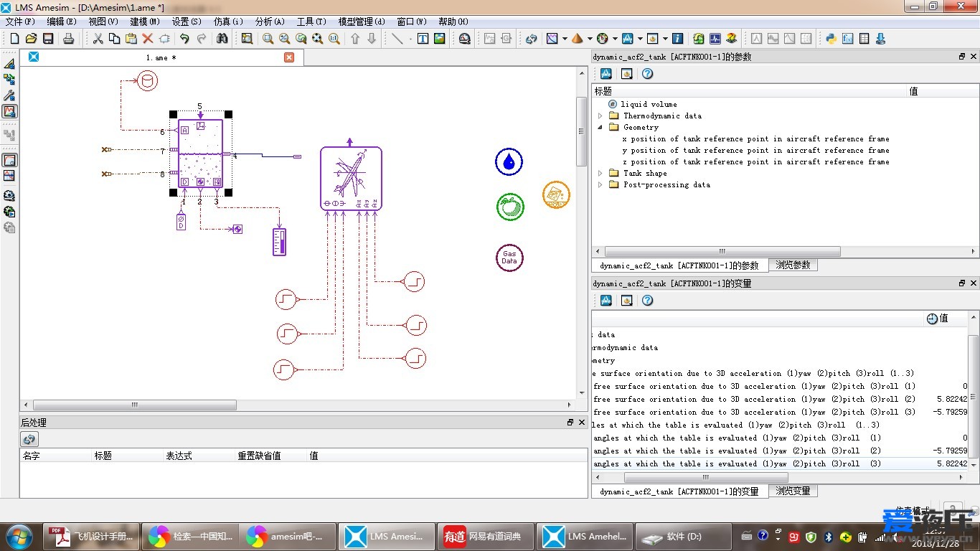The width and height of the screenshot is (980, 551).
Task: Switch to 浏览变量 tab
Action: (x=793, y=491)
